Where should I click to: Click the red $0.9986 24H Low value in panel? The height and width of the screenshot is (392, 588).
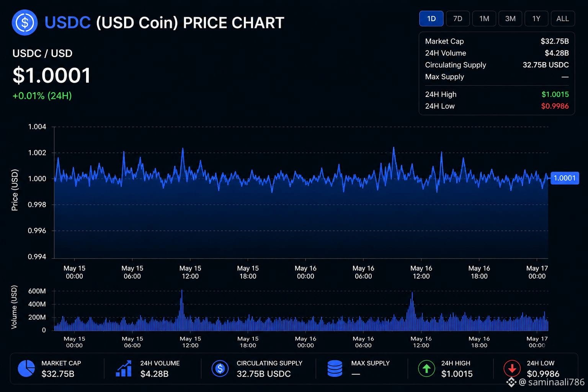(555, 106)
